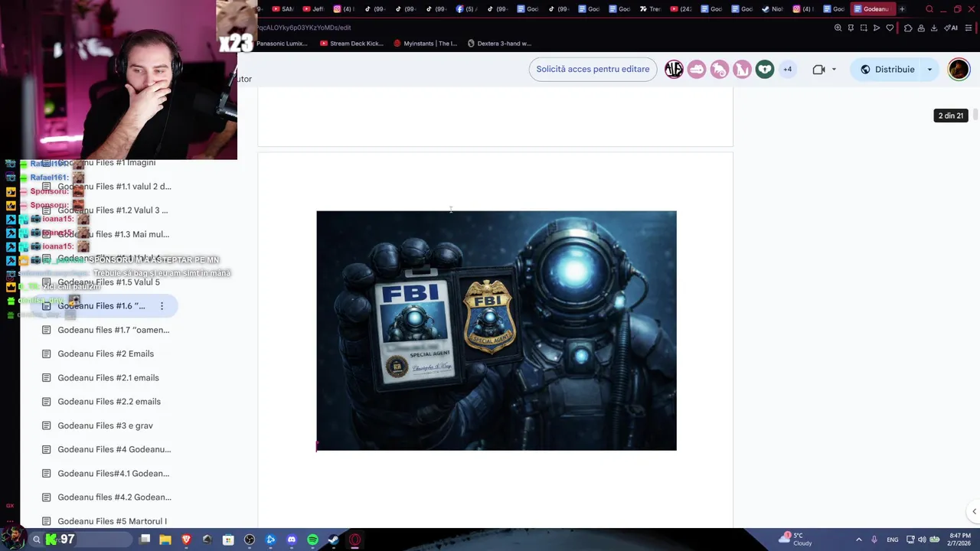Click the play/flow icon in address bar
The width and height of the screenshot is (980, 551).
(877, 28)
